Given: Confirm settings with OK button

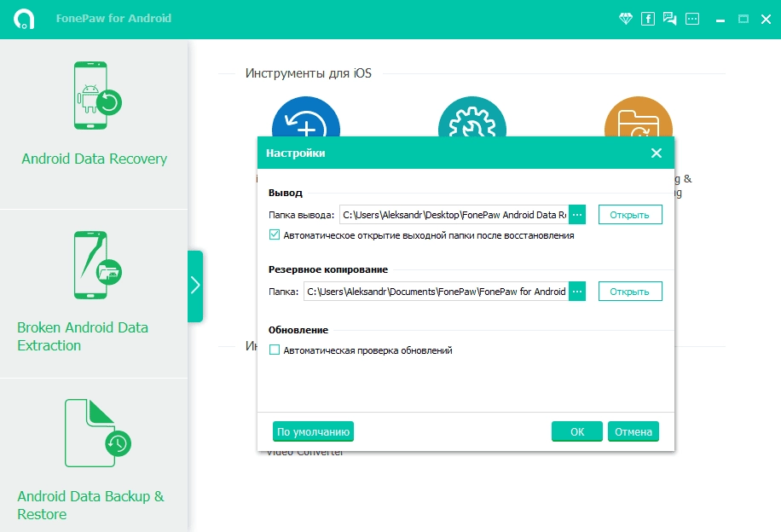Looking at the screenshot, I should 577,432.
